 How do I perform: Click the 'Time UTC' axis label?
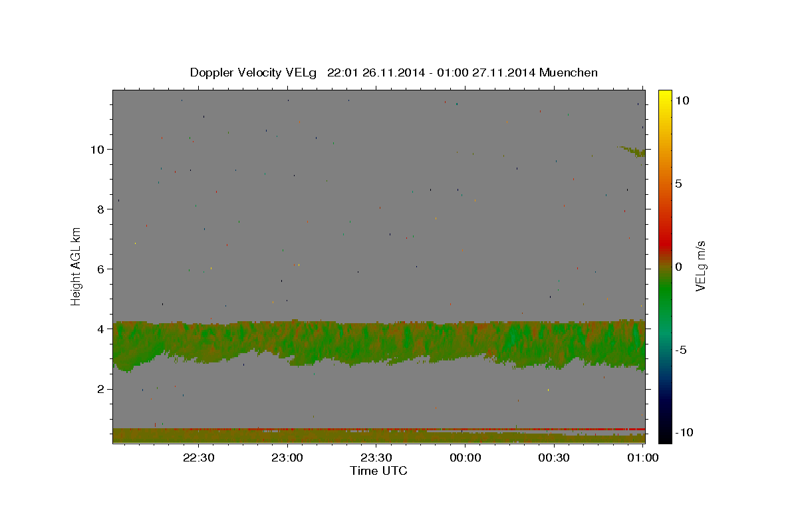click(x=378, y=471)
